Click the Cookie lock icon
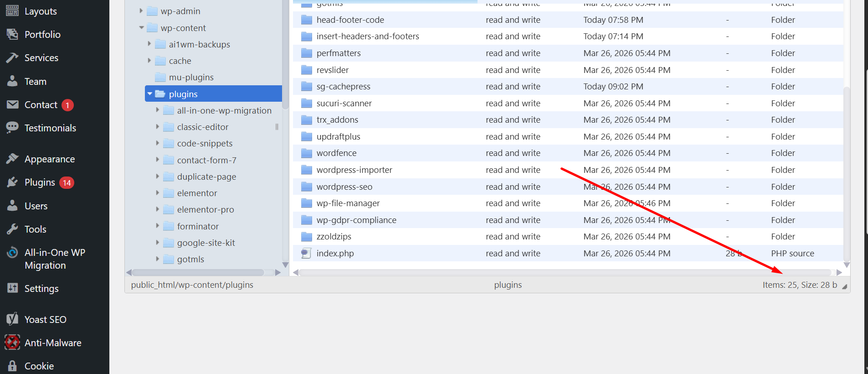The height and width of the screenshot is (374, 868). pos(12,366)
